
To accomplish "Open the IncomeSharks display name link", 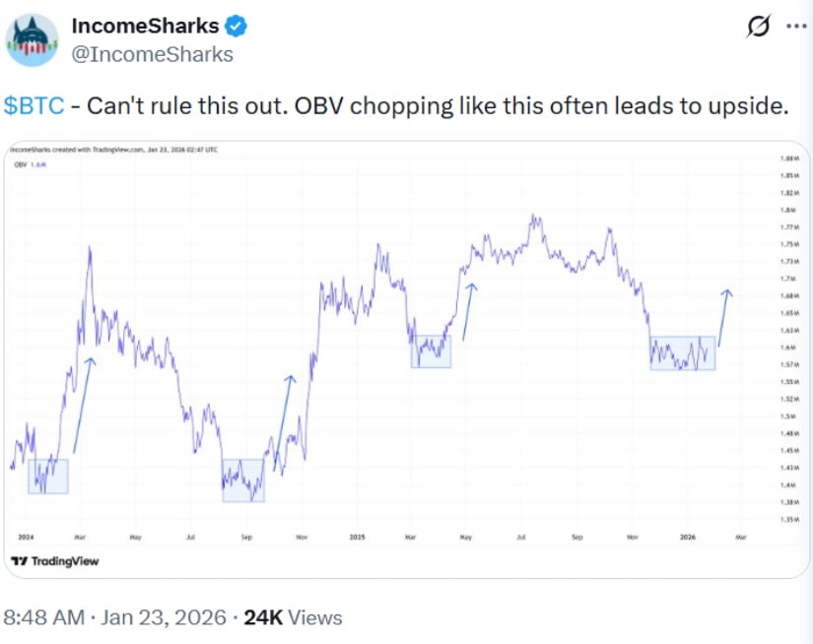I will click(x=146, y=26).
